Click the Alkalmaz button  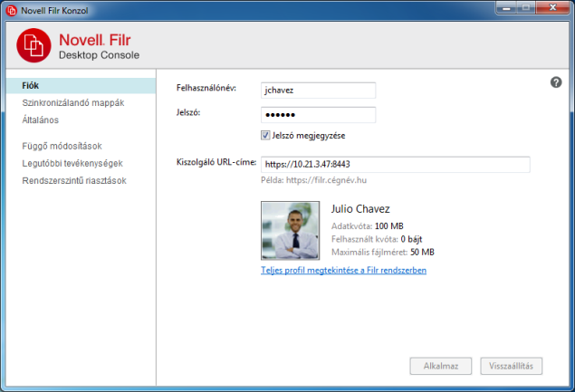click(441, 366)
